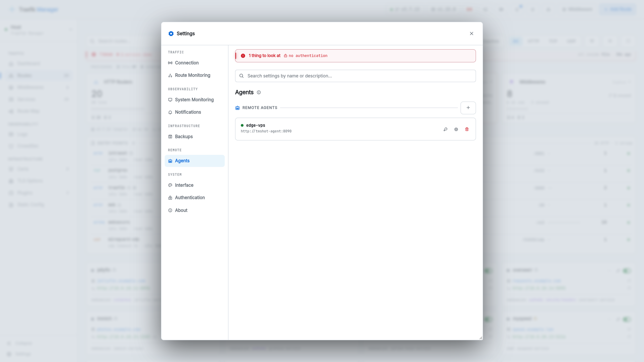
Task: Delete the edge-vps agent with trash icon
Action: click(x=467, y=129)
